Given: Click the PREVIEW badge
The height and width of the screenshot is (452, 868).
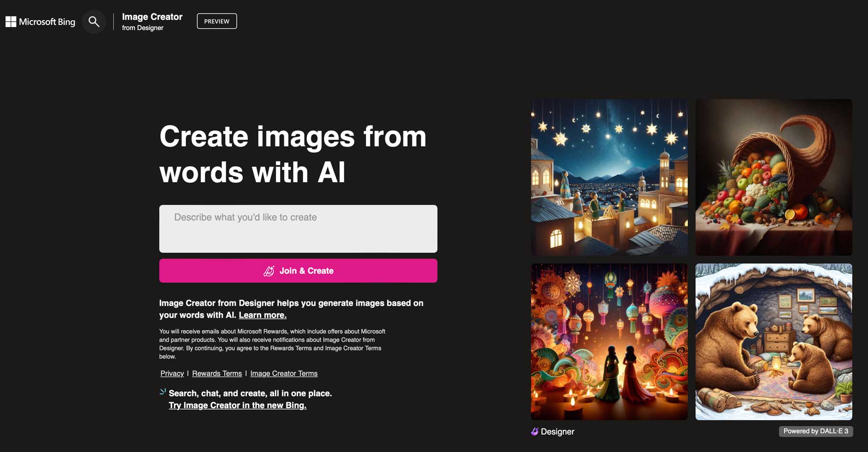Looking at the screenshot, I should point(217,21).
